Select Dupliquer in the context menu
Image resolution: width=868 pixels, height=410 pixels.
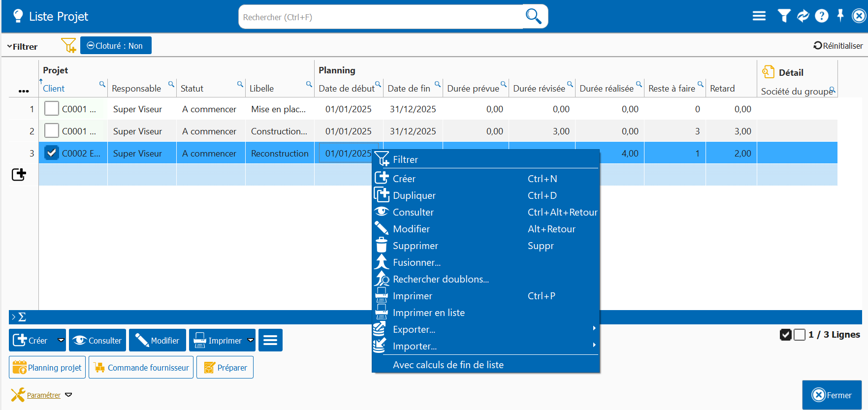[414, 195]
